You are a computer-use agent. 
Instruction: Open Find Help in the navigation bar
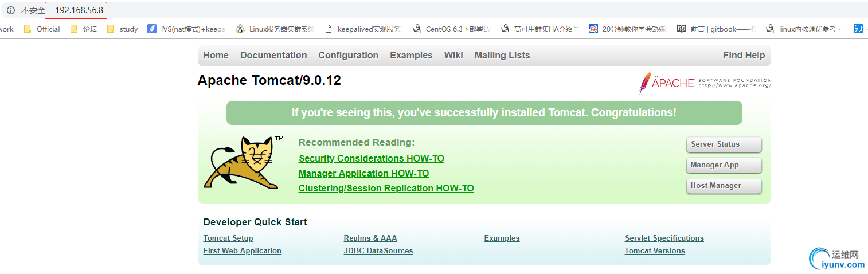(x=744, y=56)
